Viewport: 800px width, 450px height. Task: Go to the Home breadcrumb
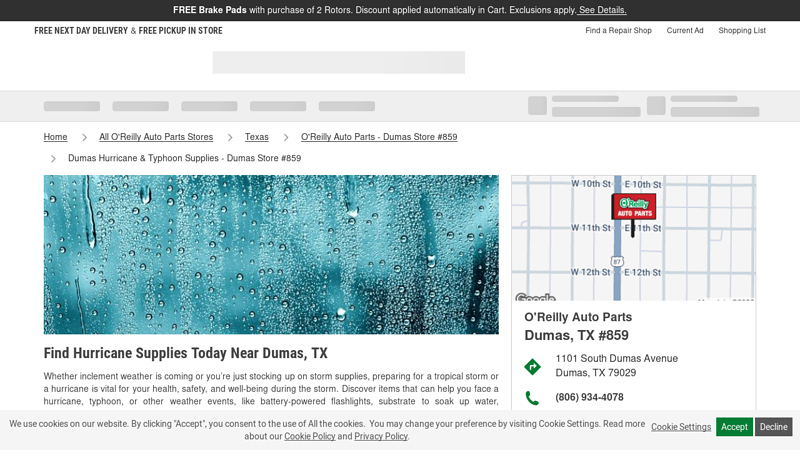[x=55, y=137]
